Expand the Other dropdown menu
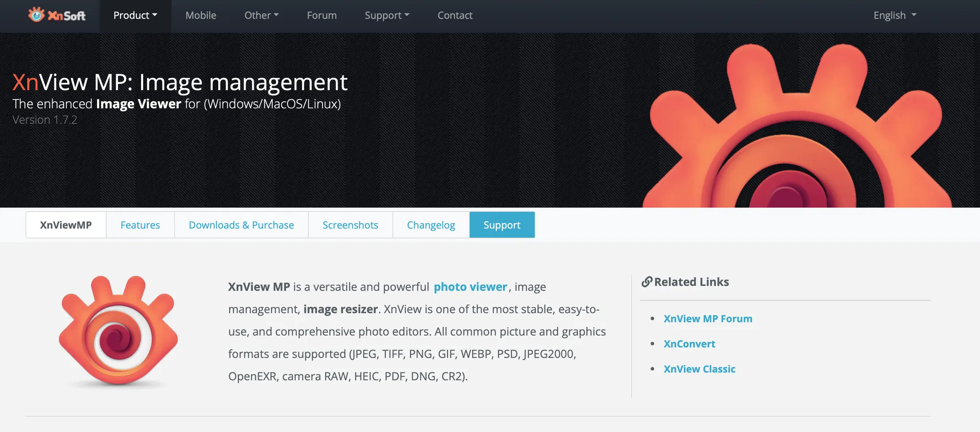 click(261, 15)
